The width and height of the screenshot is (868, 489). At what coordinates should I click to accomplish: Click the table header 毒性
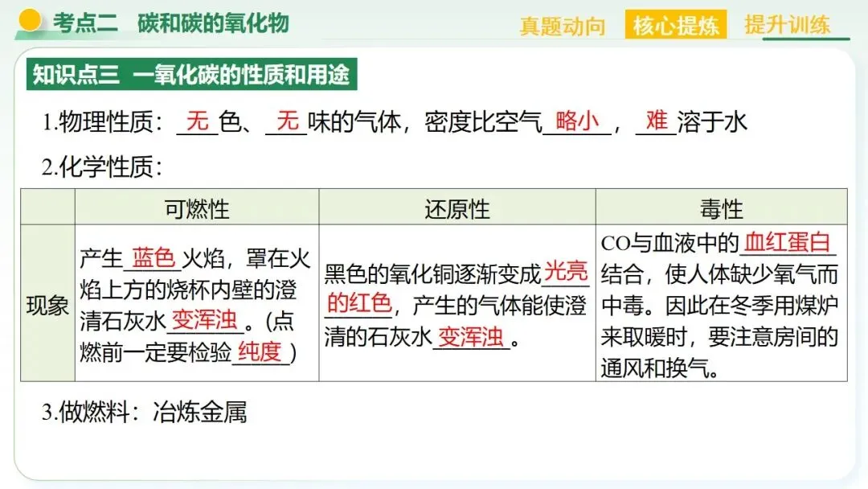721,209
